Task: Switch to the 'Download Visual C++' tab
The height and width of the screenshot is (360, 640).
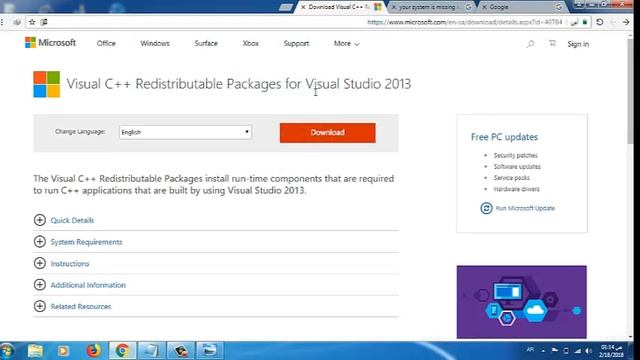Action: [x=339, y=7]
